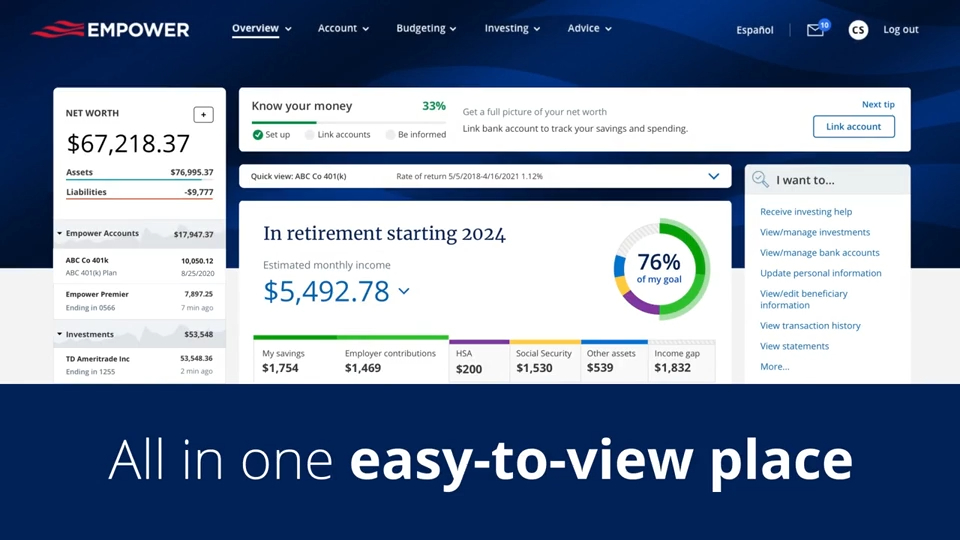Open the Budgeting menu

pyautogui.click(x=426, y=29)
